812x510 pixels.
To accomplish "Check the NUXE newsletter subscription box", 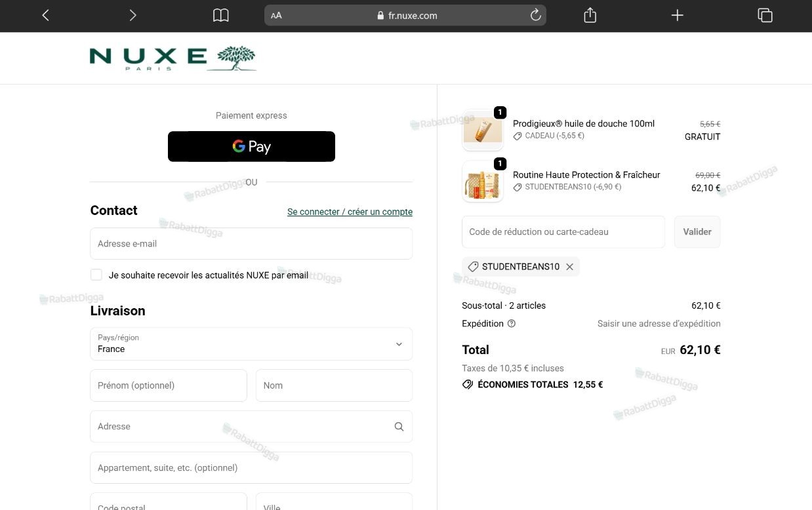I will 96,275.
